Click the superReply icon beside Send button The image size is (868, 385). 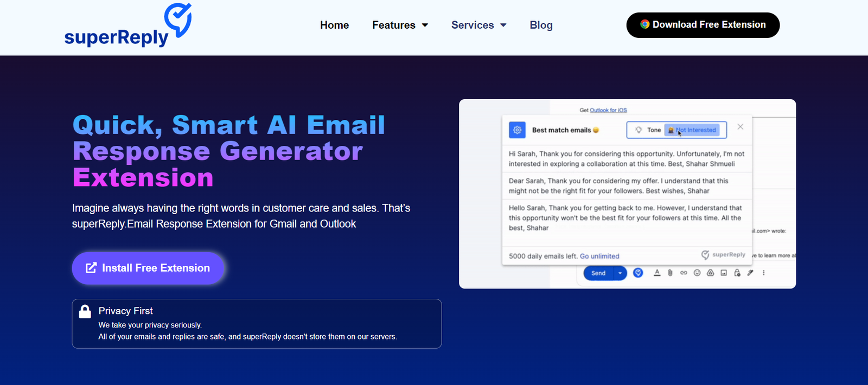click(639, 273)
